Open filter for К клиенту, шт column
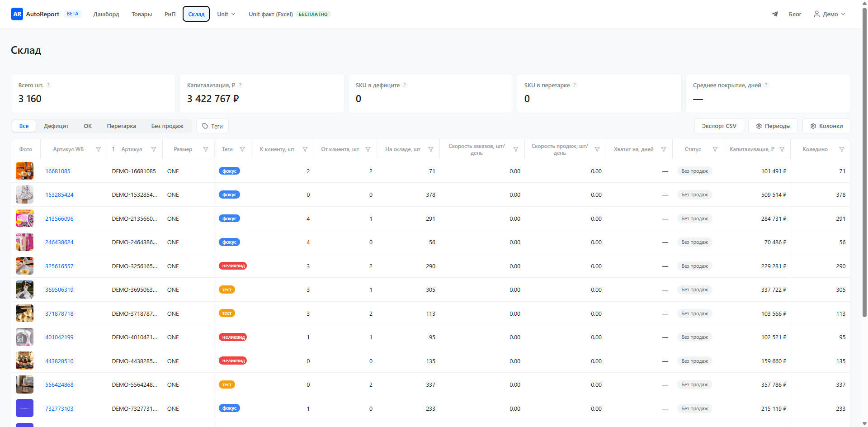Screen dimensions: 868x427 pos(305,149)
